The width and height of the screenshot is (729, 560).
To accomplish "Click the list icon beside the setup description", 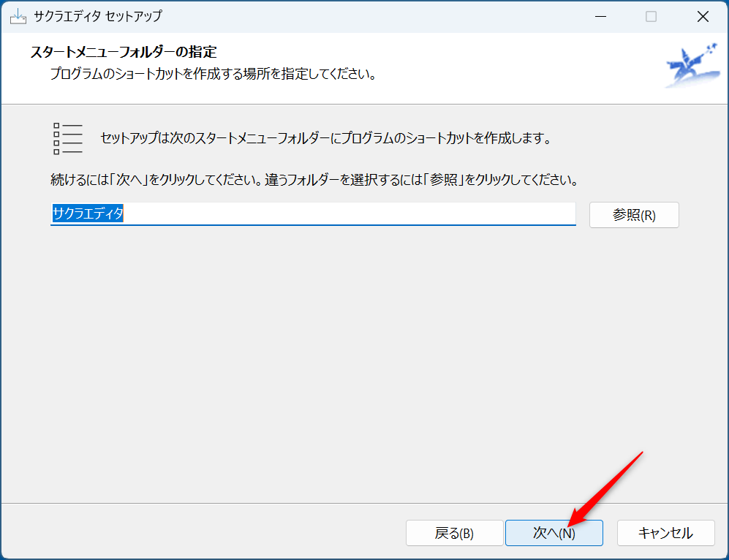I will tap(68, 138).
